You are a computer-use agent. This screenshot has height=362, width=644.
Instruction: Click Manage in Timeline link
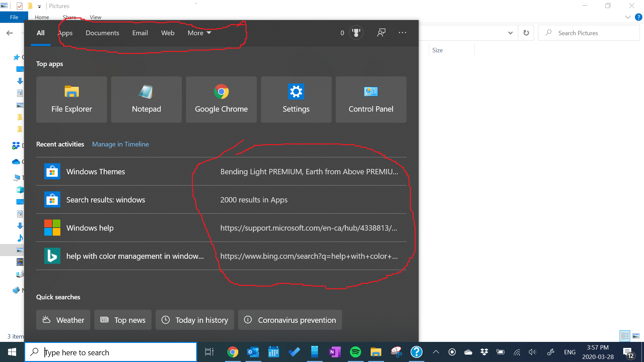(x=120, y=144)
